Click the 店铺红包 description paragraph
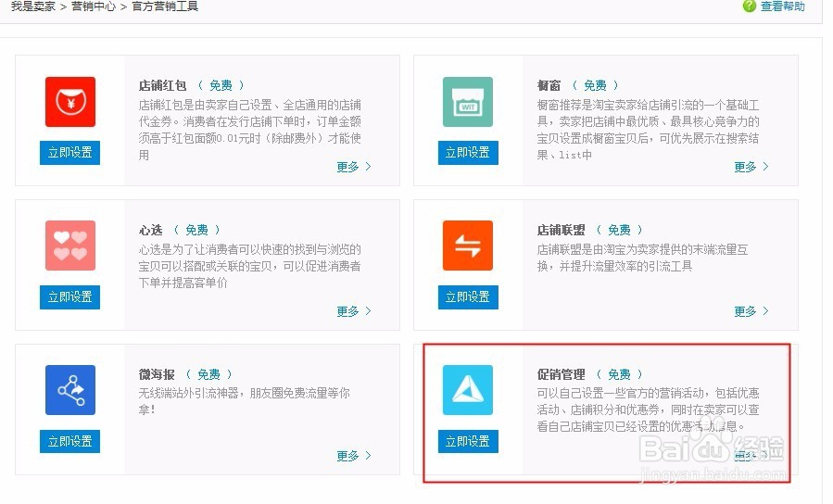Image resolution: width=833 pixels, height=504 pixels. [249, 130]
